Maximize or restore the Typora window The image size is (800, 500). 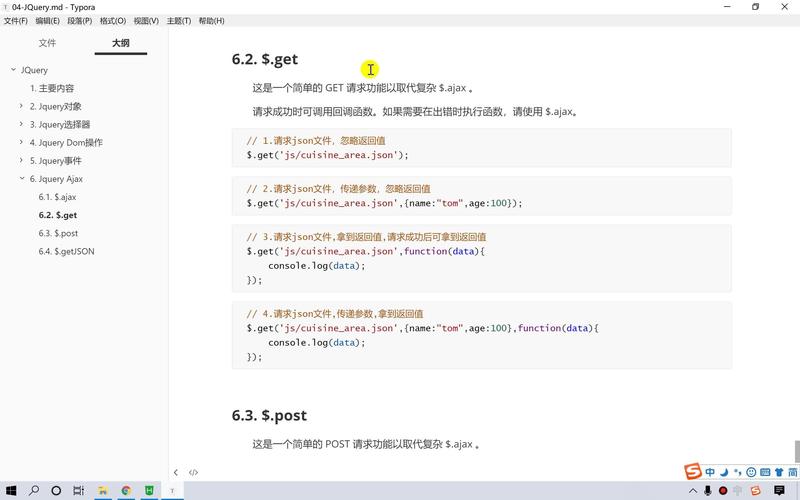tap(756, 7)
